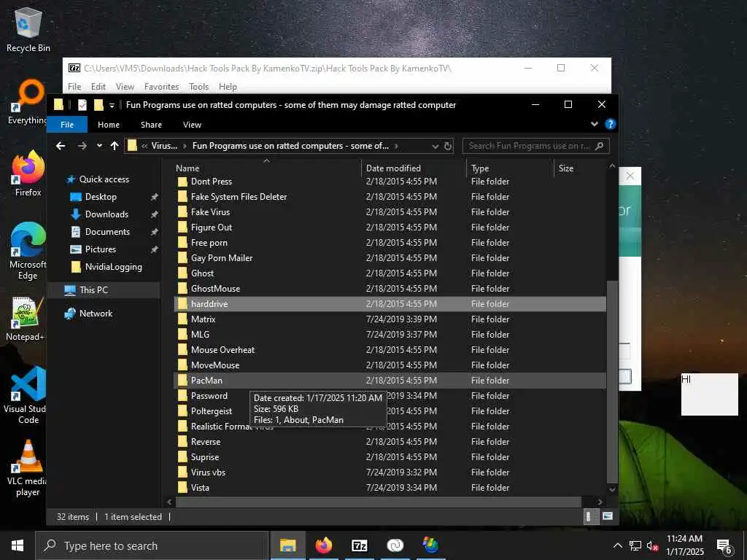Select Downloads in navigation pane

click(x=107, y=214)
